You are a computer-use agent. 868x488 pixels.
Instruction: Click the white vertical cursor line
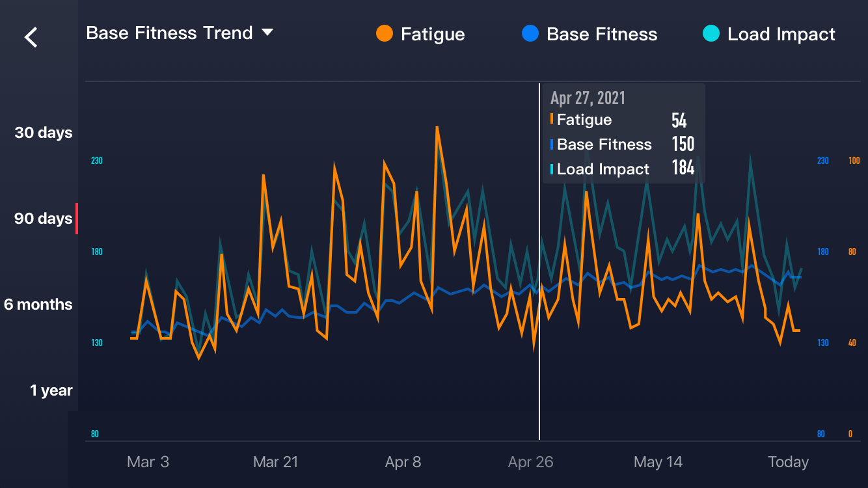[539, 262]
